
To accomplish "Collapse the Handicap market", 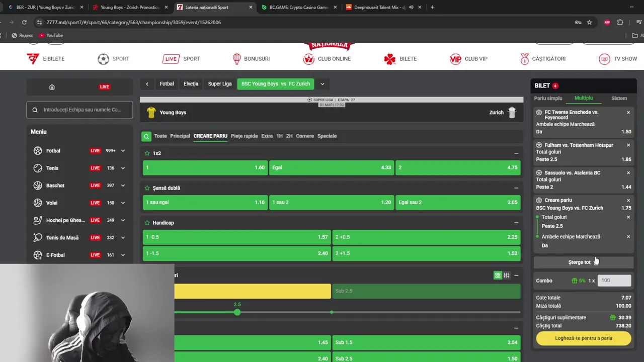I will (x=516, y=223).
